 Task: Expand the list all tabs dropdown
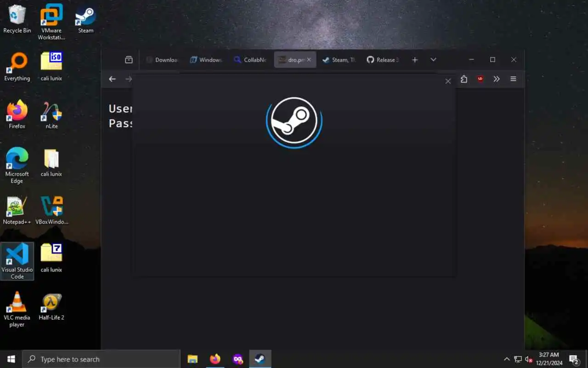coord(433,60)
